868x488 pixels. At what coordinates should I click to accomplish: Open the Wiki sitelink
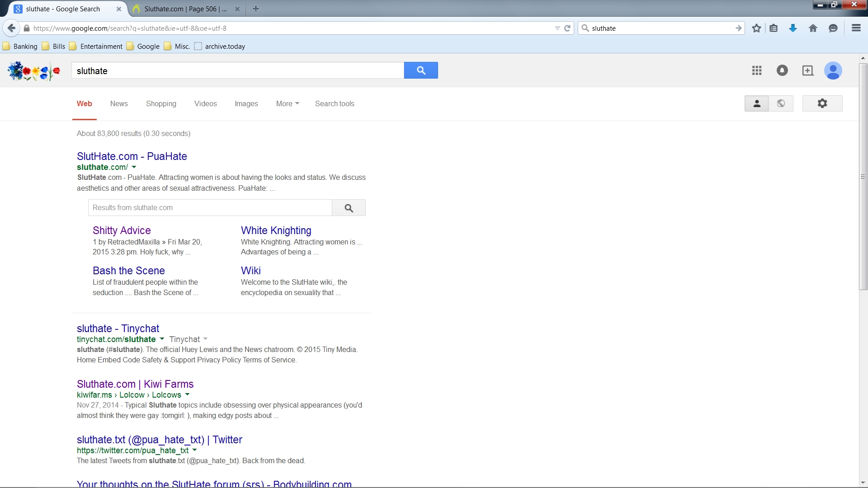pyautogui.click(x=251, y=271)
